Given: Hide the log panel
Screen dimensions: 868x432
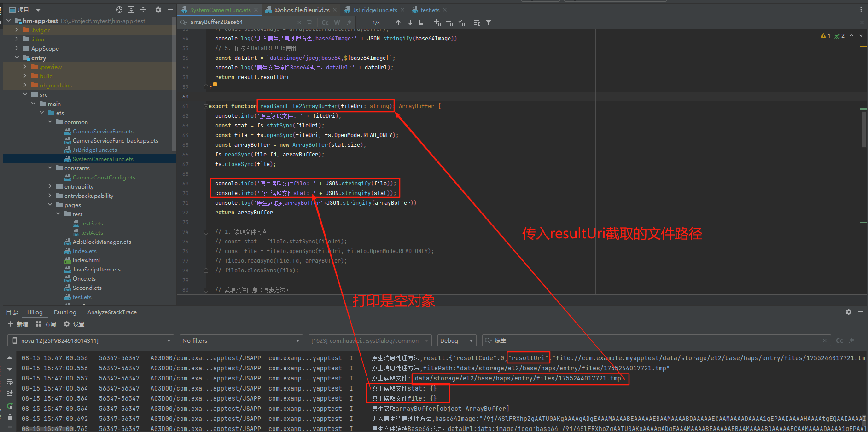Looking at the screenshot, I should tap(861, 312).
